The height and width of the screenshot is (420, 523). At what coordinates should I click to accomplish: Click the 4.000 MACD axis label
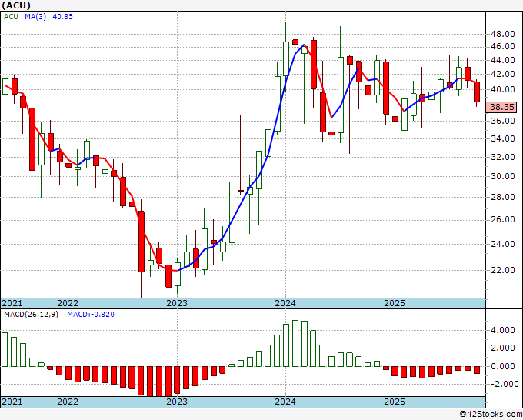503,330
